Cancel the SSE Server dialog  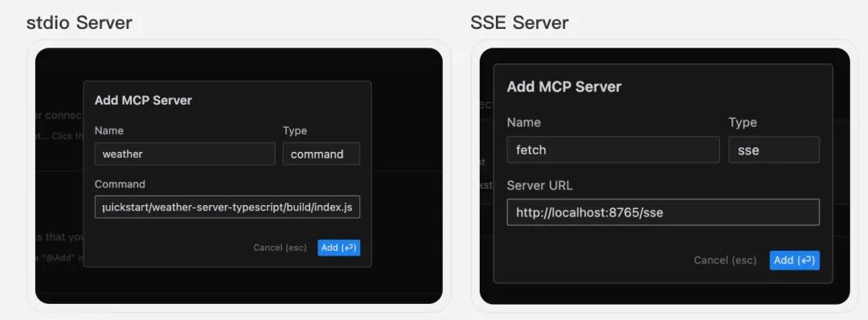[x=725, y=261]
